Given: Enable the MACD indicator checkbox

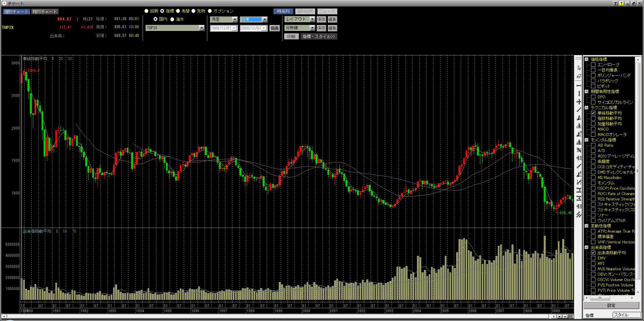Looking at the screenshot, I should pyautogui.click(x=593, y=129).
